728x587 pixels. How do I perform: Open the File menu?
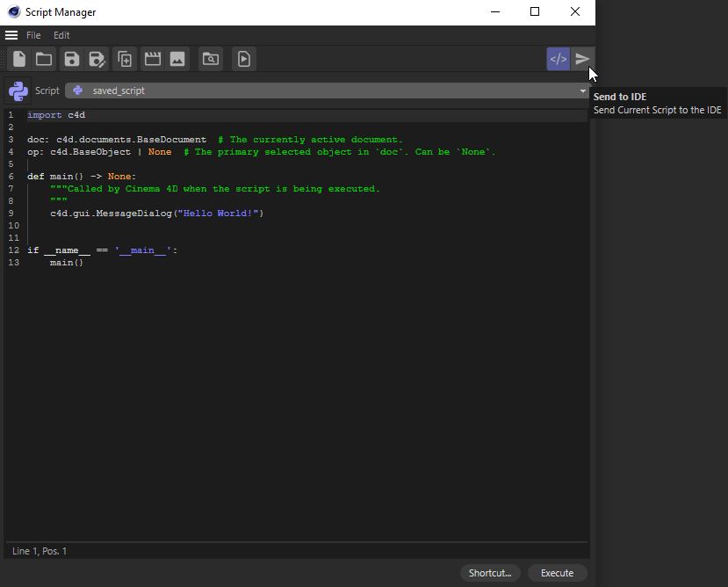[33, 35]
